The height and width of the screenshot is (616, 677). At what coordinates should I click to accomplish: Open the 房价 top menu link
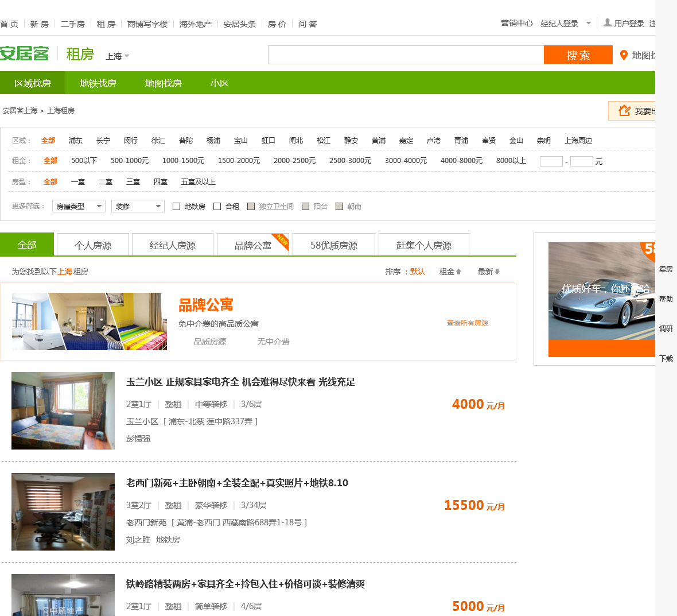[277, 24]
